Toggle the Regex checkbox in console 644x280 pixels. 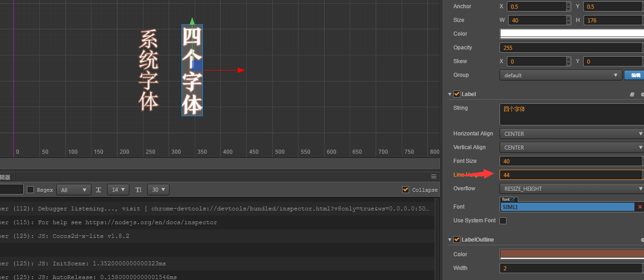point(31,189)
